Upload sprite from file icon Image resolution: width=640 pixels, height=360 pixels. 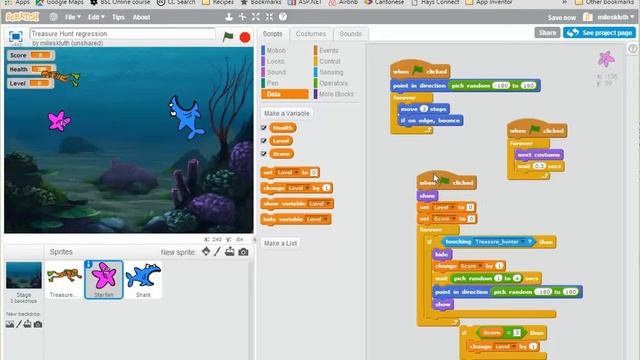[230, 251]
